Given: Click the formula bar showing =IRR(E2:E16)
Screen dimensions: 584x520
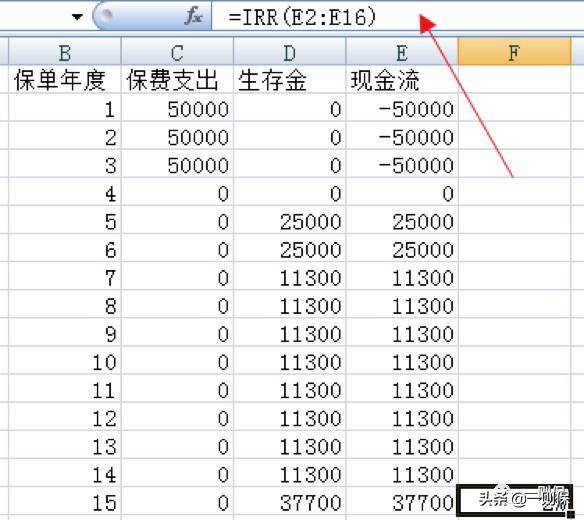Looking at the screenshot, I should pyautogui.click(x=397, y=16).
